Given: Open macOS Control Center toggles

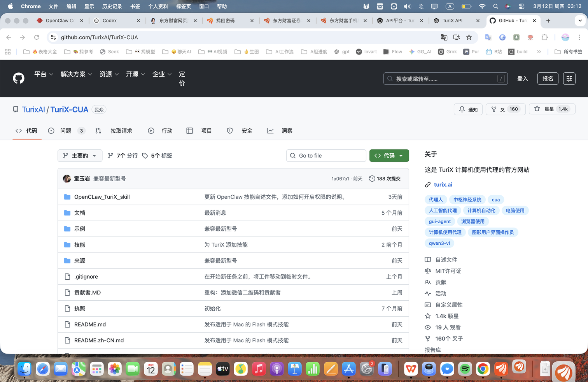Looking at the screenshot, I should [521, 7].
